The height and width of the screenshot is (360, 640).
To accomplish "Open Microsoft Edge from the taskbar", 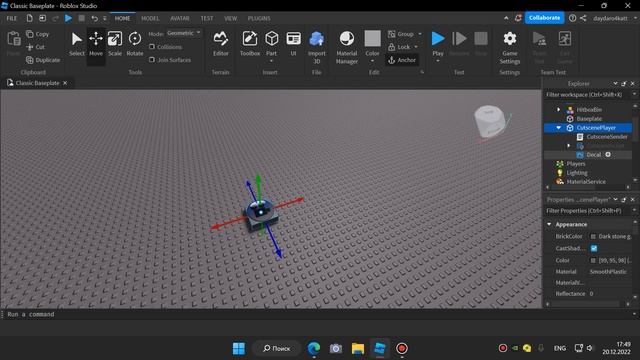I will pyautogui.click(x=313, y=348).
